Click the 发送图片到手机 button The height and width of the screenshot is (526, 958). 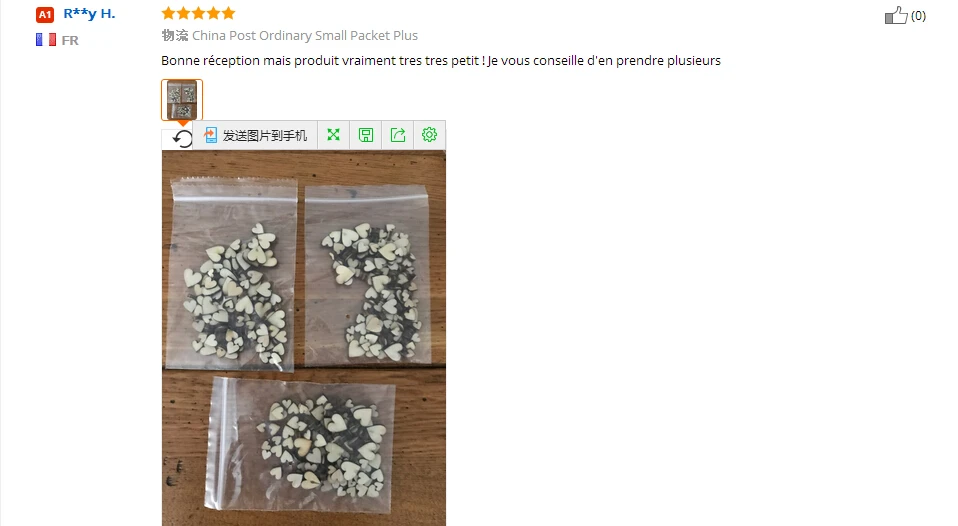tap(256, 135)
